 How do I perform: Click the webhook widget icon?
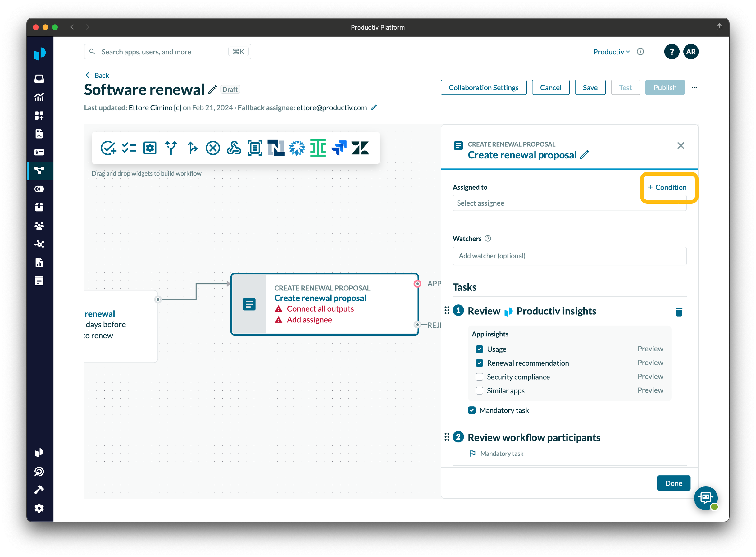pos(234,148)
